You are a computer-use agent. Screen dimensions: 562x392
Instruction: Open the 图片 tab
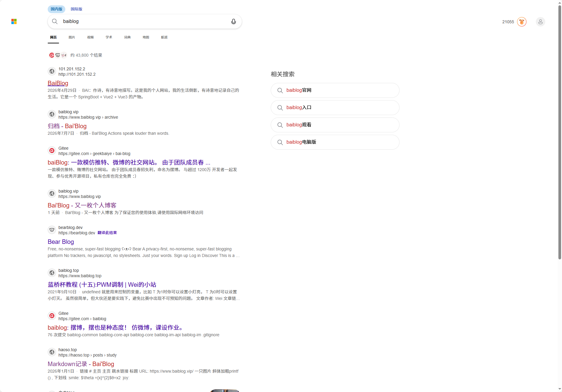point(72,37)
